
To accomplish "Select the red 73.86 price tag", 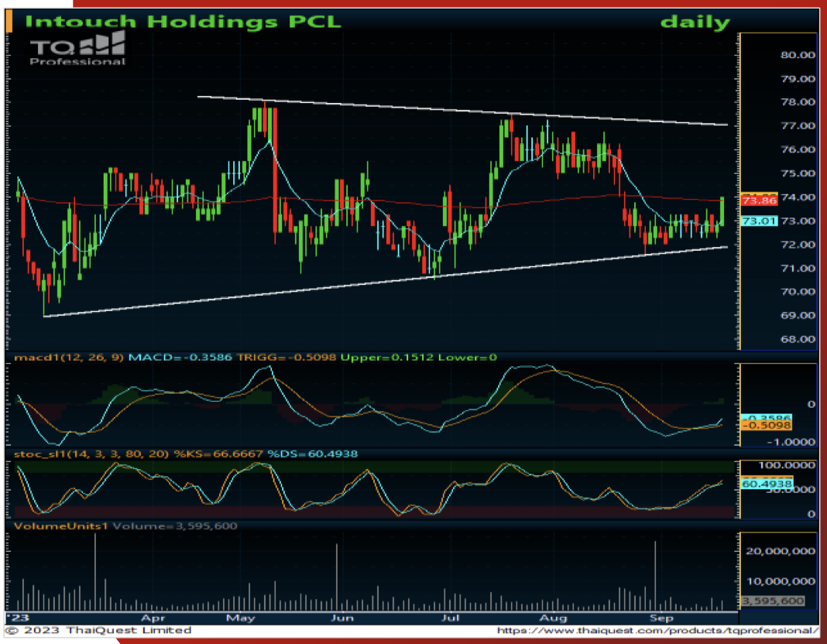I will click(759, 200).
